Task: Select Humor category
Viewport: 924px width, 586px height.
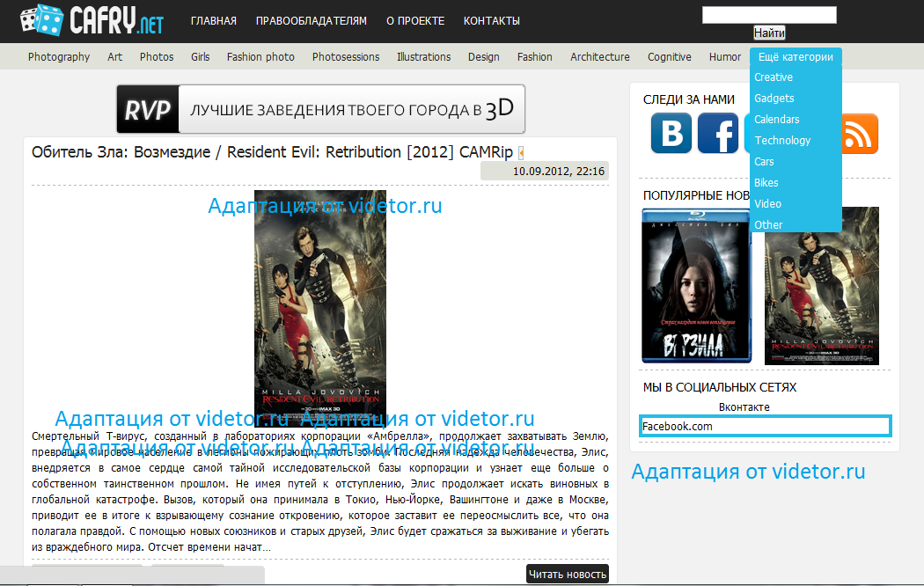Action: [725, 57]
